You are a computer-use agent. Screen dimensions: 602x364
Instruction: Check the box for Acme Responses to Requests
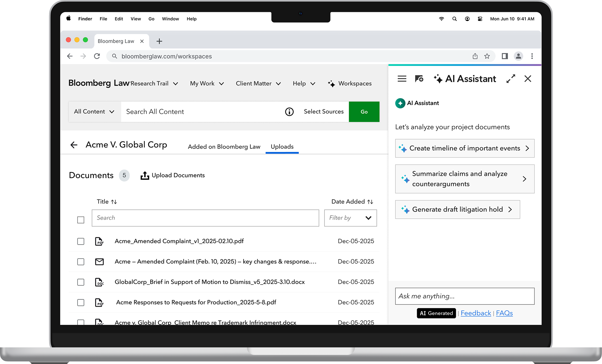click(81, 302)
